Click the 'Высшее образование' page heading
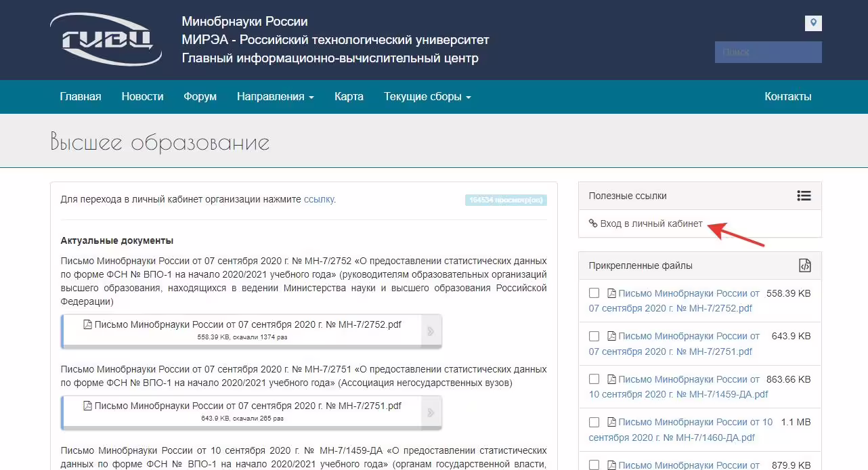 [x=160, y=142]
